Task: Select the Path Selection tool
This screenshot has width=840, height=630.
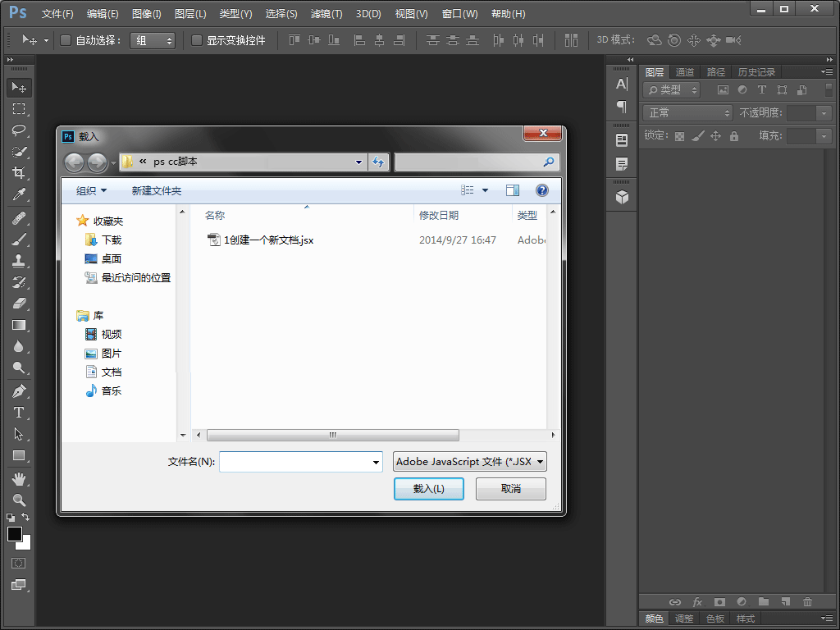Action: coord(19,434)
